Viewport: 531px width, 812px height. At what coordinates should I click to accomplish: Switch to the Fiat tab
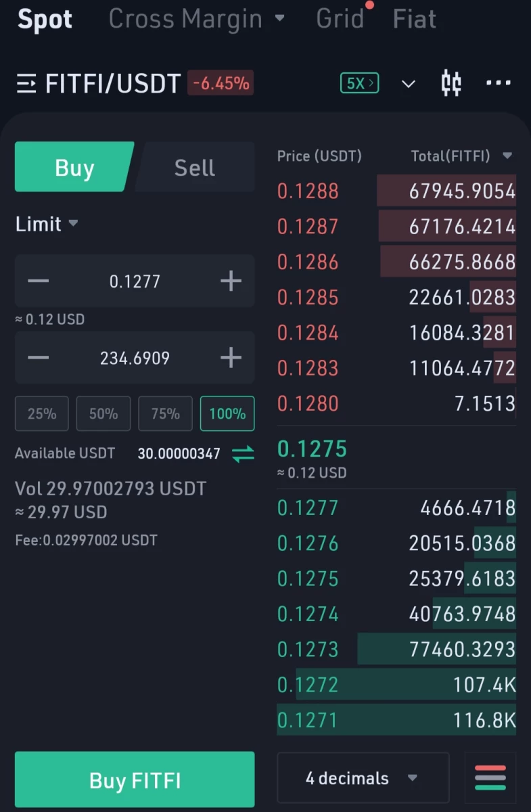pos(415,19)
